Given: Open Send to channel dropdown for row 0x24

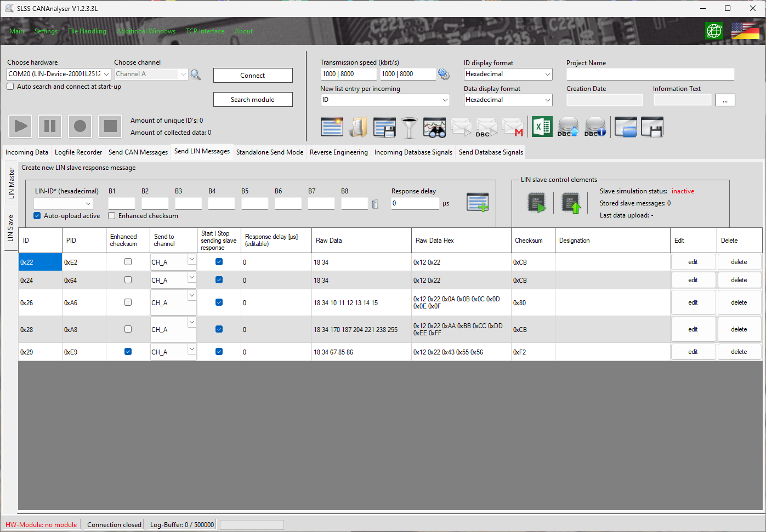Looking at the screenshot, I should click(192, 278).
